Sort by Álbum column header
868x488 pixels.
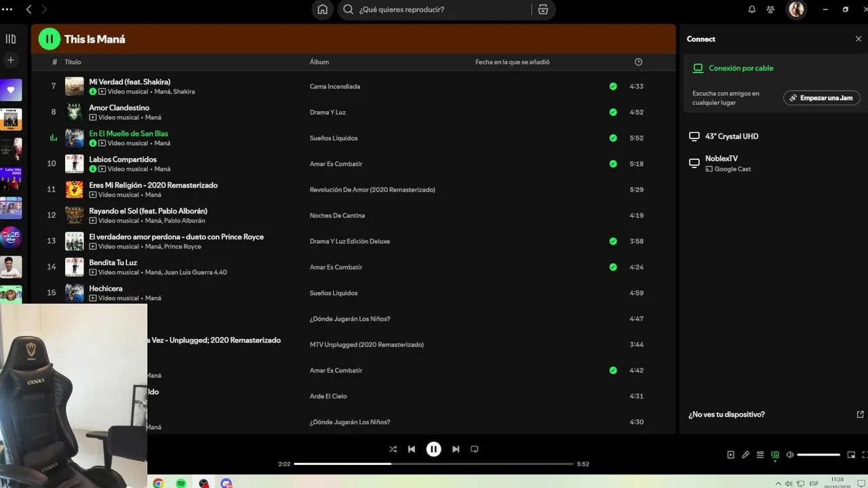click(x=319, y=62)
